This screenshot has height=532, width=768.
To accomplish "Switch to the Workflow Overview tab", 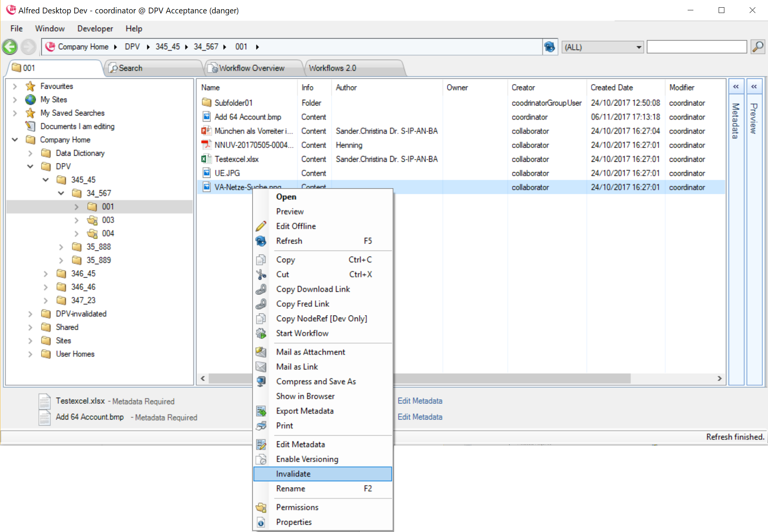I will pyautogui.click(x=251, y=68).
